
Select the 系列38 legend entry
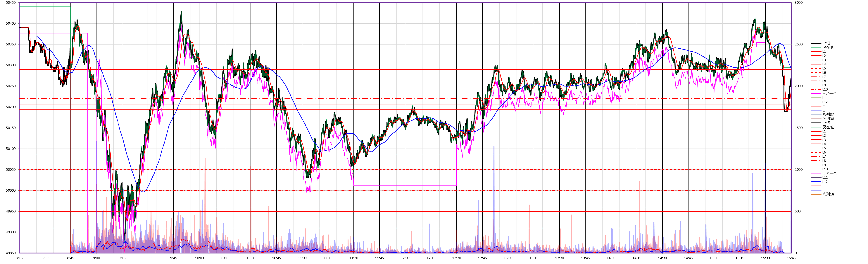[828, 119]
